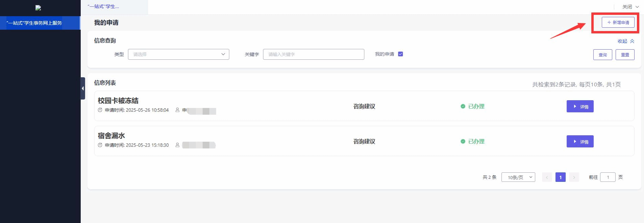Collapse the query panel via 收起
Viewport: 644px width, 223px height.
coord(626,41)
